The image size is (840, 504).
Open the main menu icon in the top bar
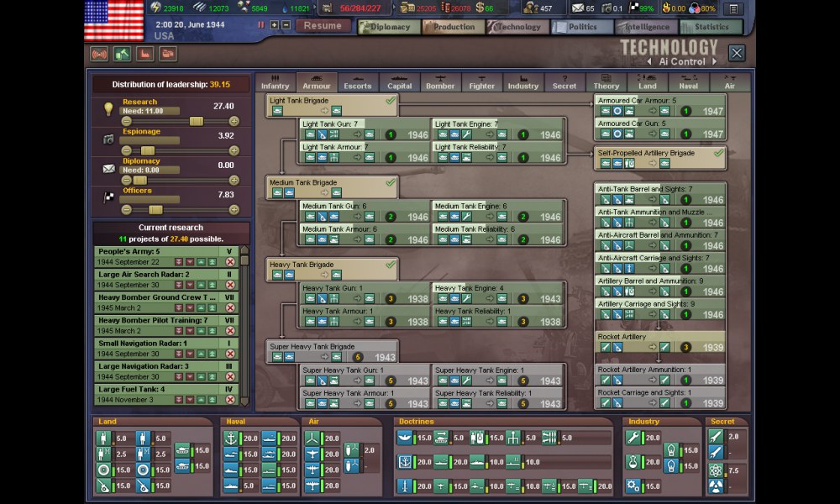[x=734, y=8]
